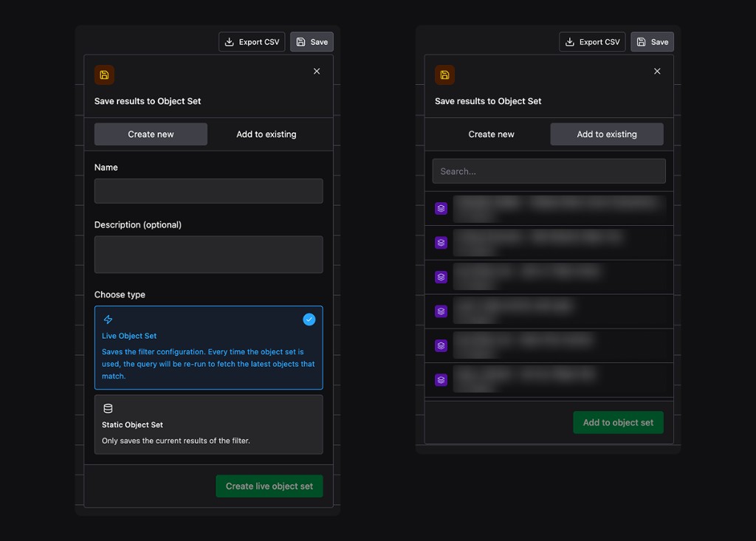Click orange save icon in right dialog

point(444,75)
